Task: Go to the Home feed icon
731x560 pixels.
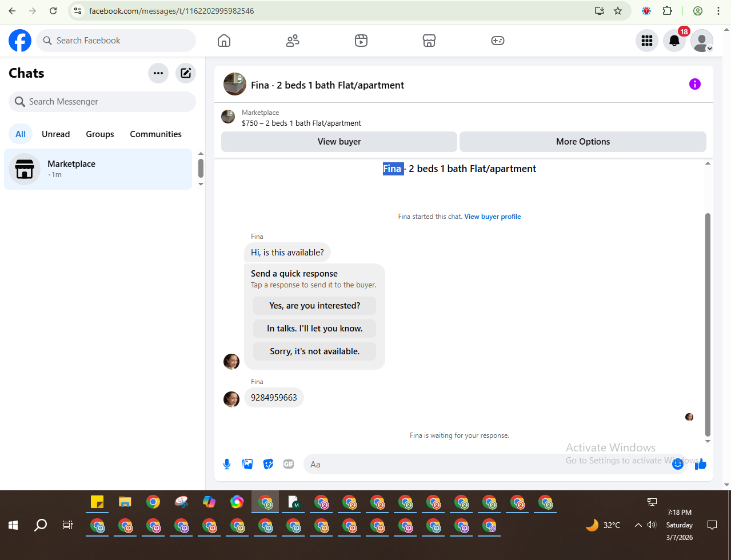Action: tap(224, 41)
